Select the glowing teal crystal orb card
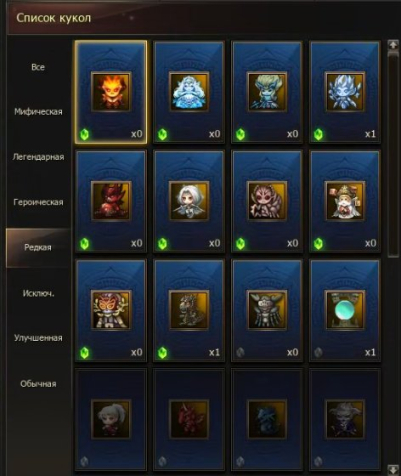Viewport: 401px width, 476px height. click(x=345, y=310)
